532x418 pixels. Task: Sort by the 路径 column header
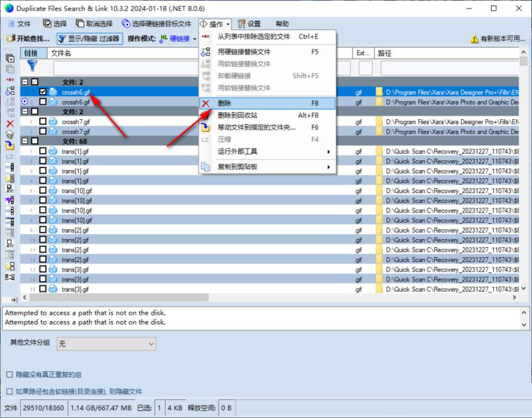(x=446, y=54)
